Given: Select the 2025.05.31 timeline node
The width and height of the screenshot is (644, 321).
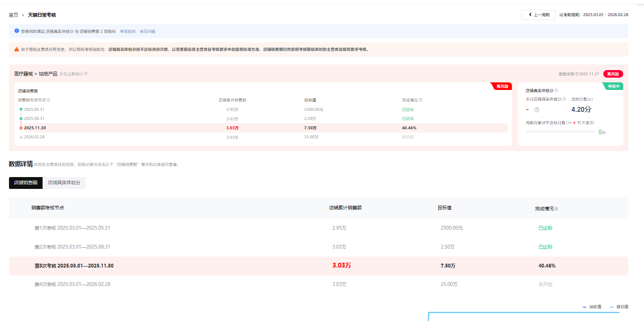Looking at the screenshot, I should click(34, 109).
